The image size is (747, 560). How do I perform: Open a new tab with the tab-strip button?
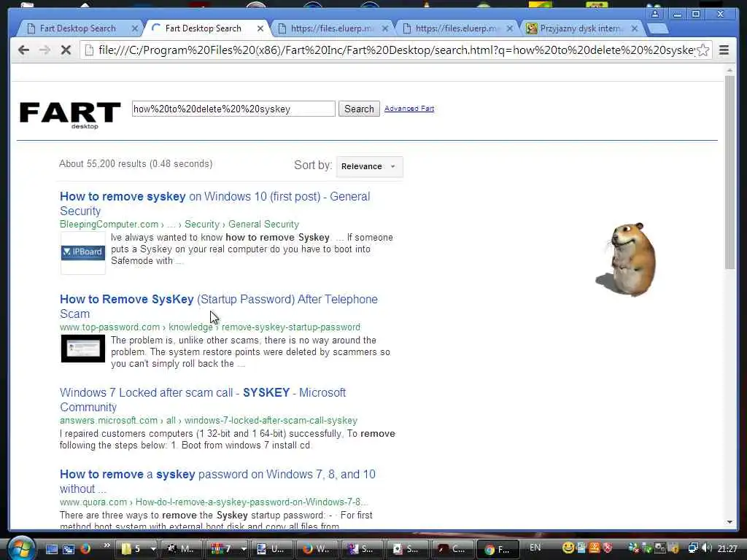[658, 28]
